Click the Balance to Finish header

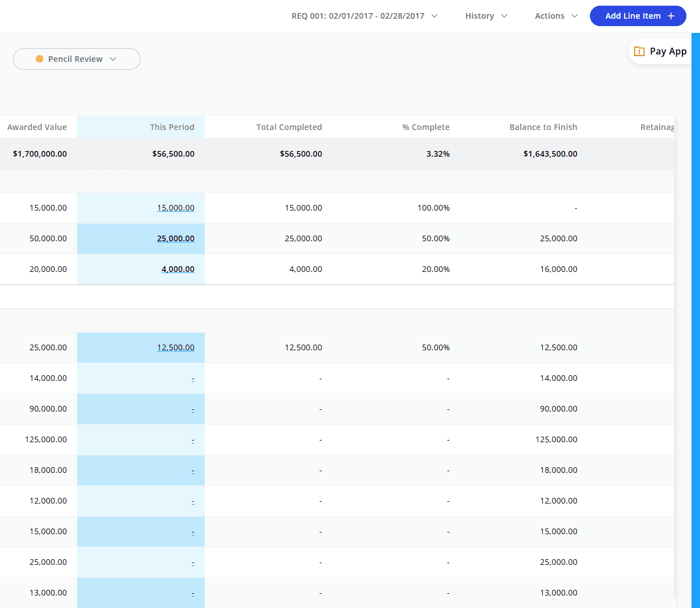(x=543, y=127)
